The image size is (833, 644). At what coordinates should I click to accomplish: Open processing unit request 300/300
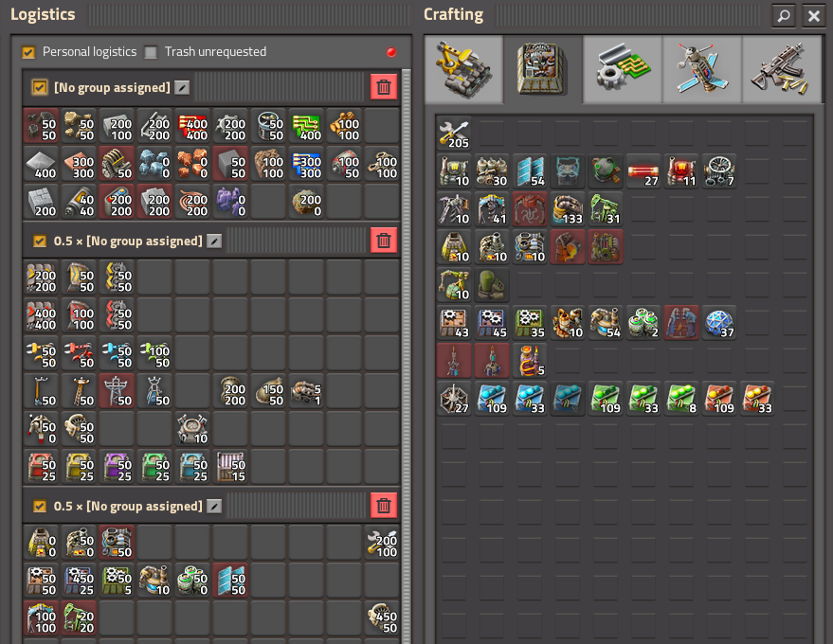coord(306,164)
